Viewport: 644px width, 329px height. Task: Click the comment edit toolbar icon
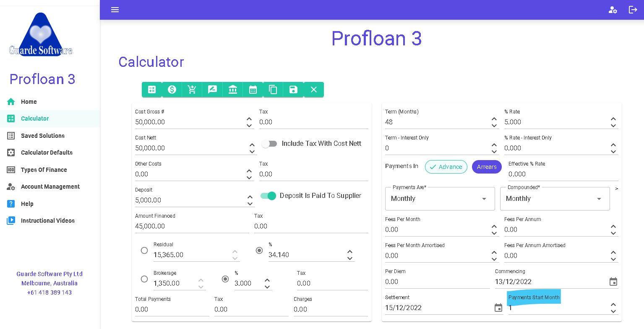[x=212, y=89]
